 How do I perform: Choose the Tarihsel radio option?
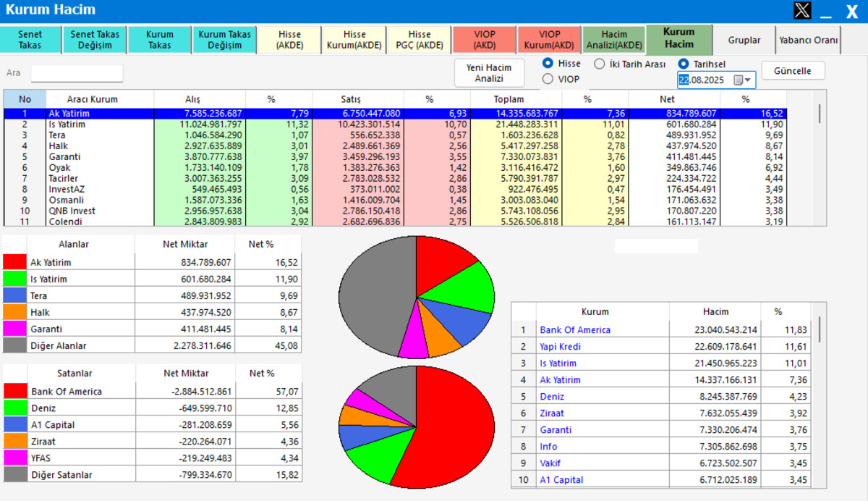tap(684, 64)
